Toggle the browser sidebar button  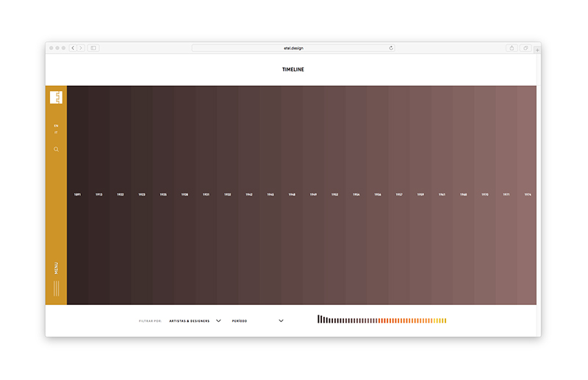93,48
